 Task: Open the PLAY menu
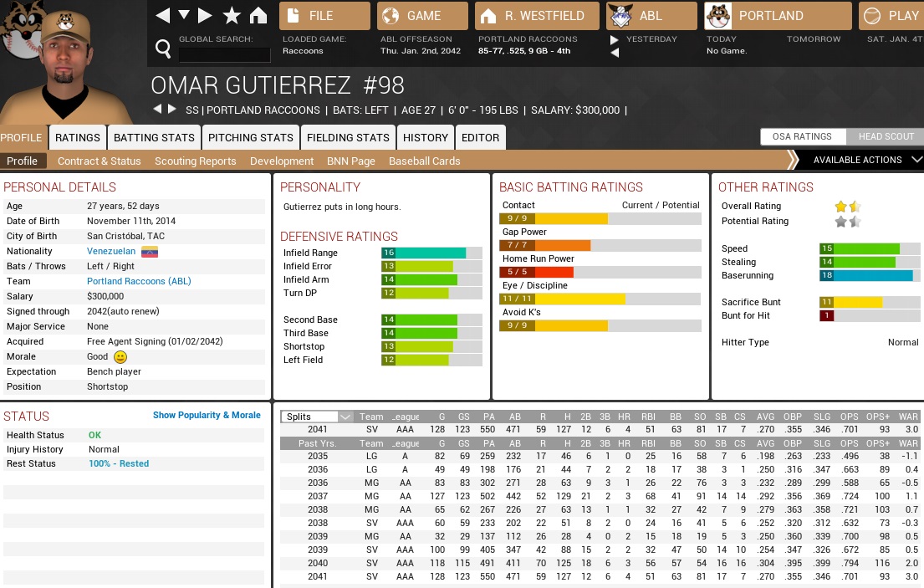click(891, 16)
